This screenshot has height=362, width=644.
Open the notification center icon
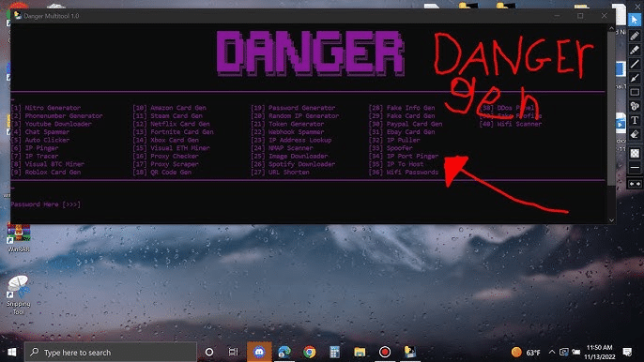(627, 352)
